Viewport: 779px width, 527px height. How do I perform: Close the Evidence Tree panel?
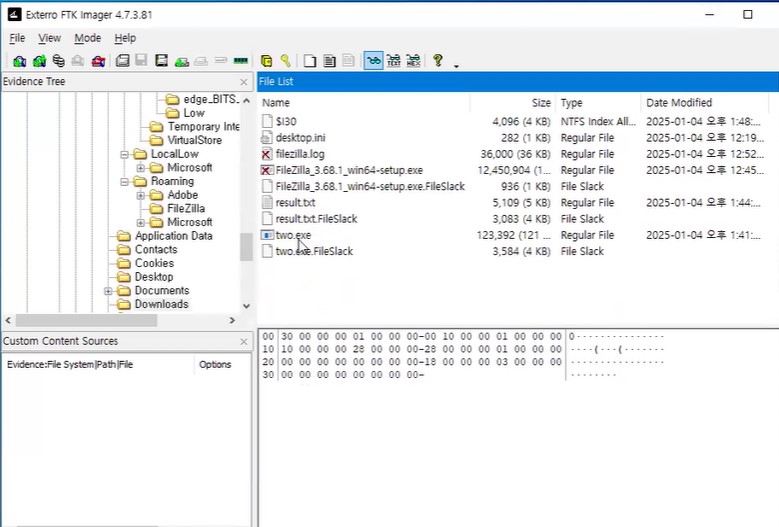[x=244, y=82]
